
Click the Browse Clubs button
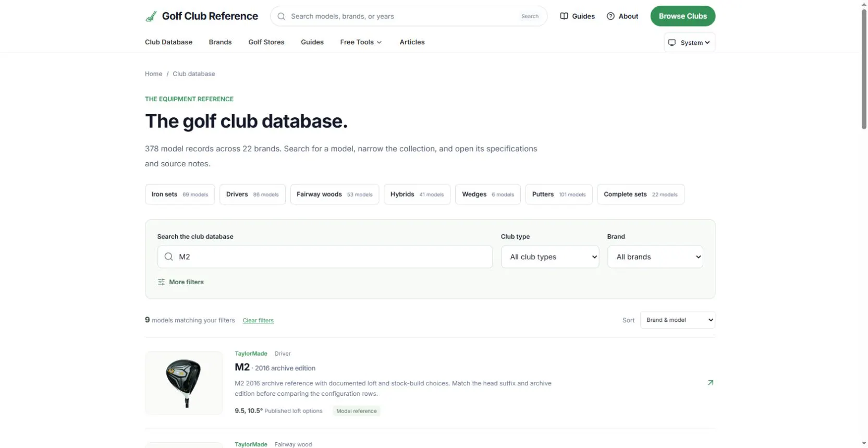click(x=682, y=16)
